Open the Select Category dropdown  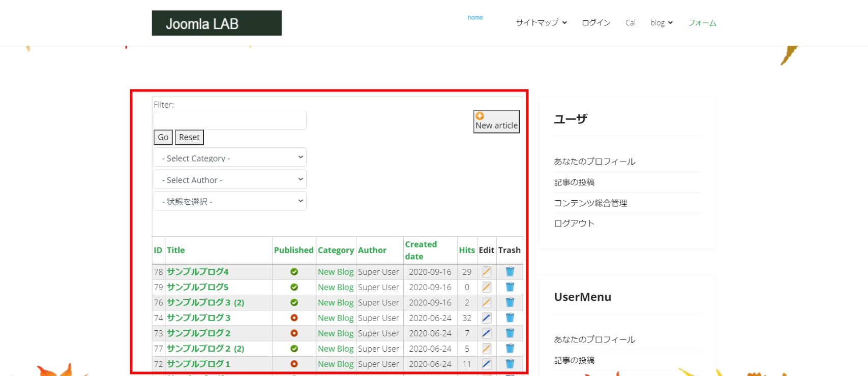tap(230, 158)
